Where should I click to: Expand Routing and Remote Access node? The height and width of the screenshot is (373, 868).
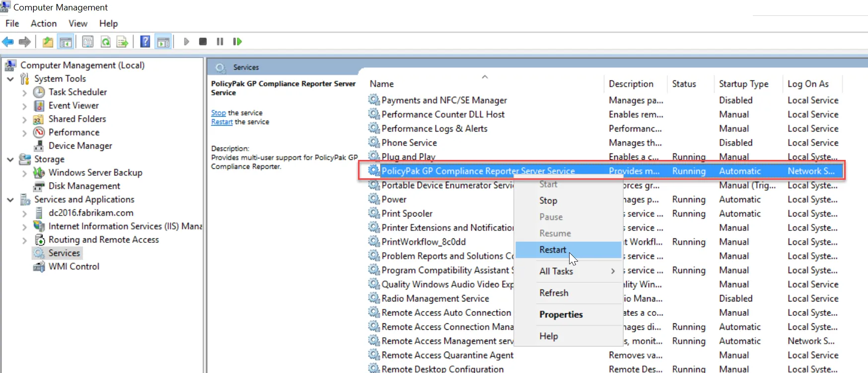24,240
